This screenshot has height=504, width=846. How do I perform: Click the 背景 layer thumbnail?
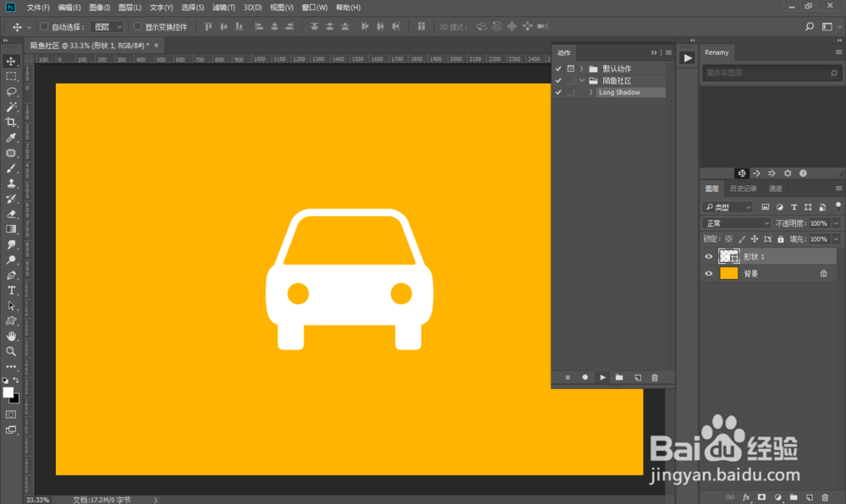(728, 273)
